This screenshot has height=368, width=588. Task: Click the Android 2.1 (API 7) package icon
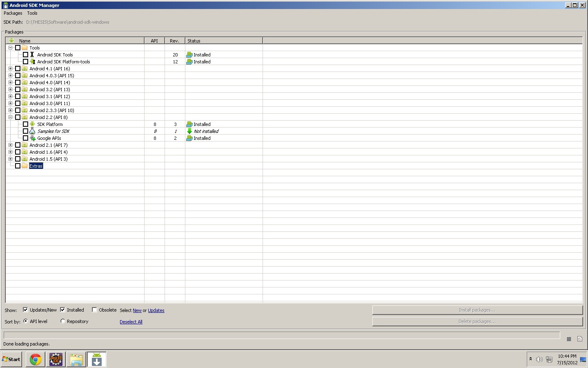click(24, 145)
